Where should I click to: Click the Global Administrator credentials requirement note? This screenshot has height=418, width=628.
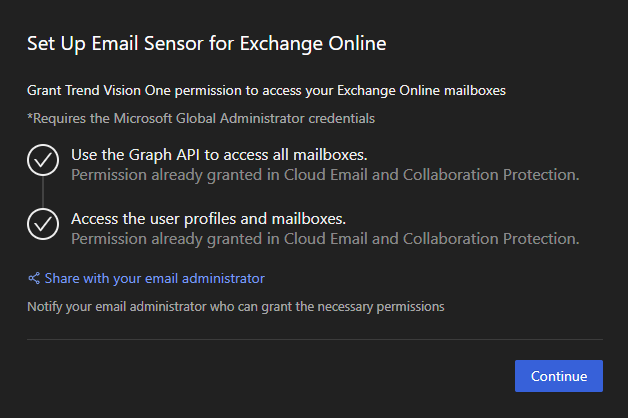pyautogui.click(x=201, y=118)
